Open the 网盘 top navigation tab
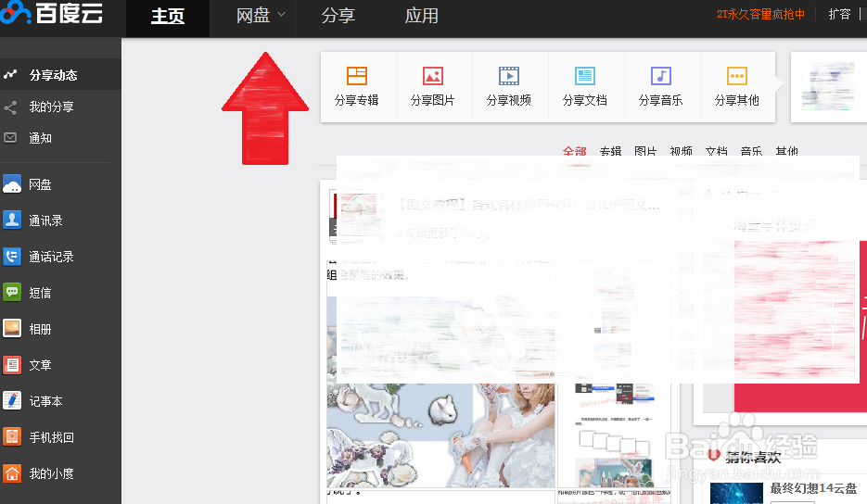Screen dimensions: 867x504 pyautogui.click(x=253, y=16)
